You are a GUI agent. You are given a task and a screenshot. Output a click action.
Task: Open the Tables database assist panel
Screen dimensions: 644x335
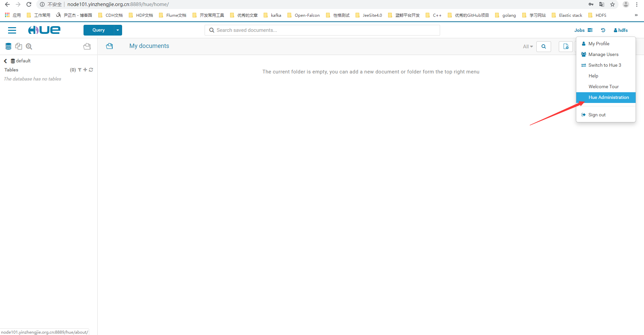click(x=8, y=46)
